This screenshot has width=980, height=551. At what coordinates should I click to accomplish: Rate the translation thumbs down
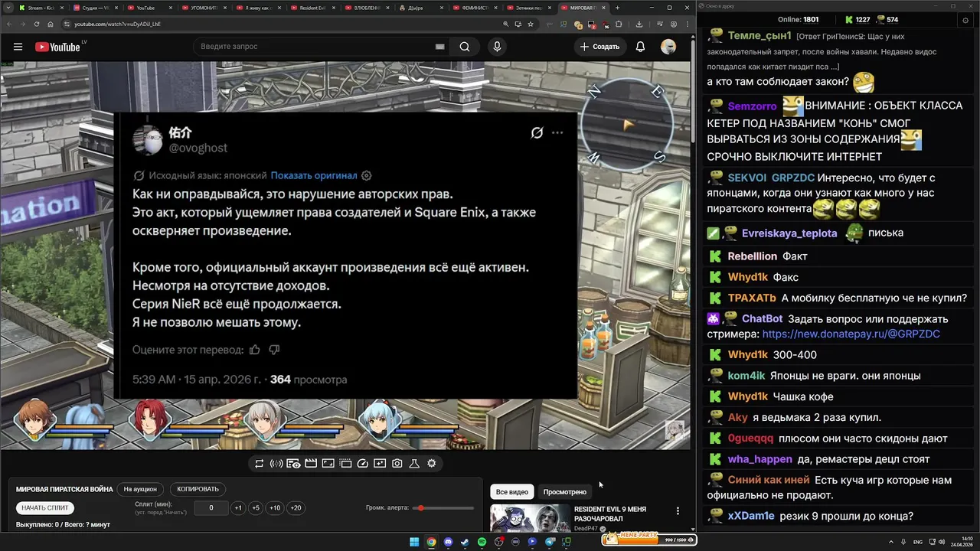pos(274,350)
